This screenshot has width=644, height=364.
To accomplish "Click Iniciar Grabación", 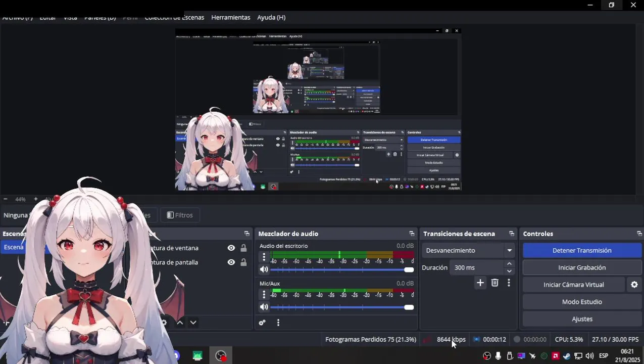I will click(582, 267).
